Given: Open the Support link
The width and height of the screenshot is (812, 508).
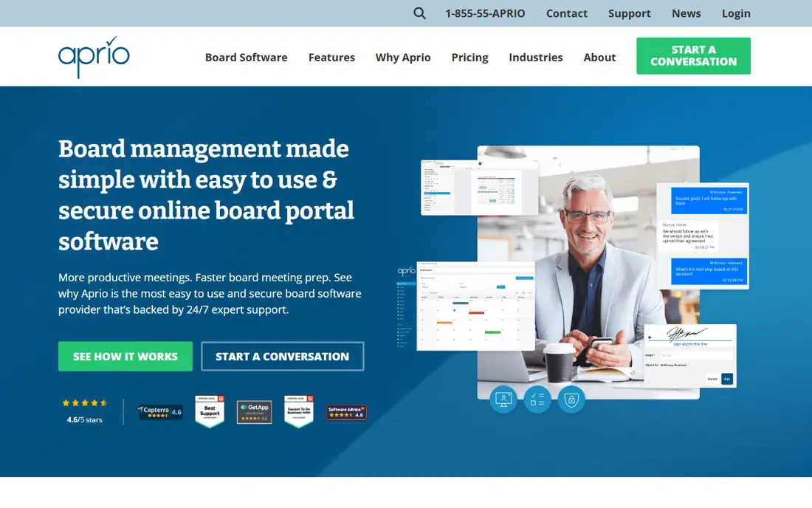Looking at the screenshot, I should pyautogui.click(x=629, y=13).
